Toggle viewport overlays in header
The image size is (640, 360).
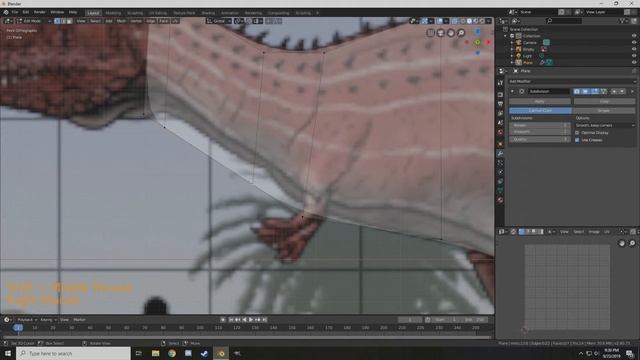(440, 21)
